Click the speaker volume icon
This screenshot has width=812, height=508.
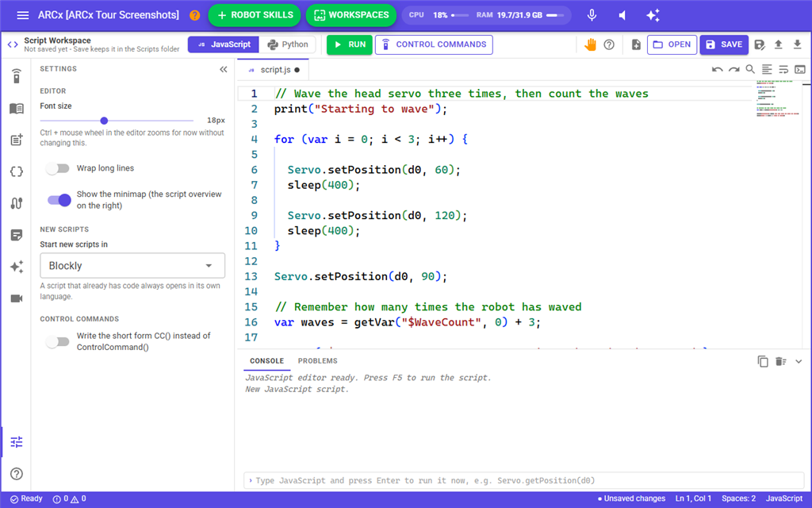[622, 16]
